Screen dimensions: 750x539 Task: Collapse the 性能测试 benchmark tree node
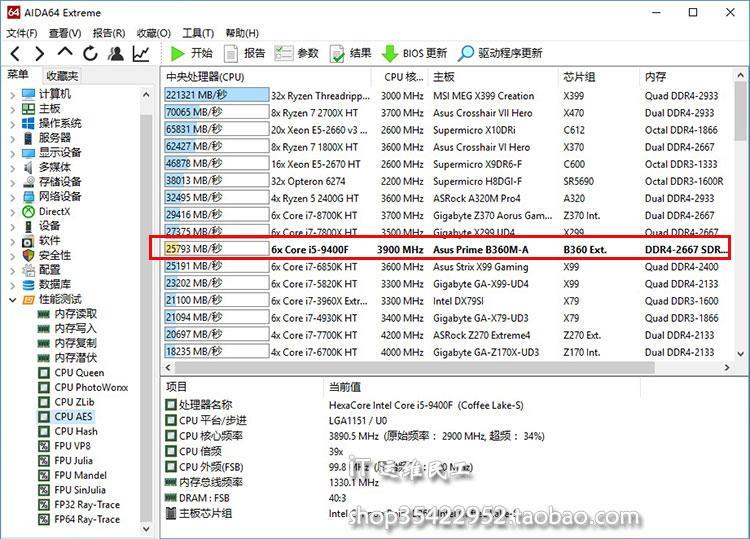(x=12, y=300)
